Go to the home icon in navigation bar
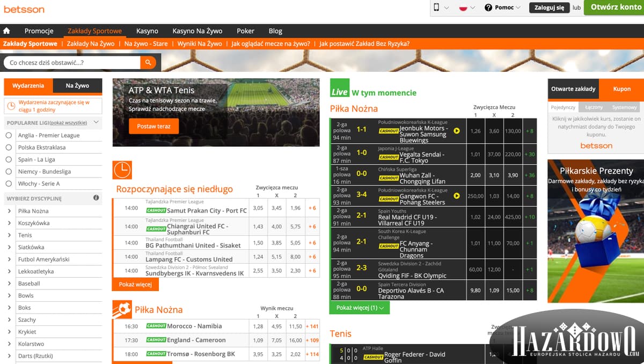 7,31
